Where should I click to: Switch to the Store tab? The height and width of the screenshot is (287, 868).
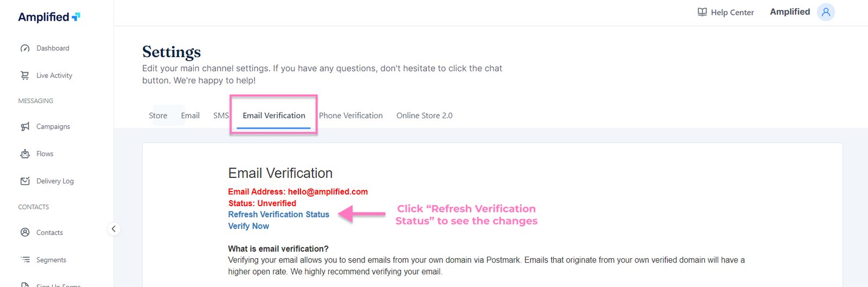click(x=158, y=116)
